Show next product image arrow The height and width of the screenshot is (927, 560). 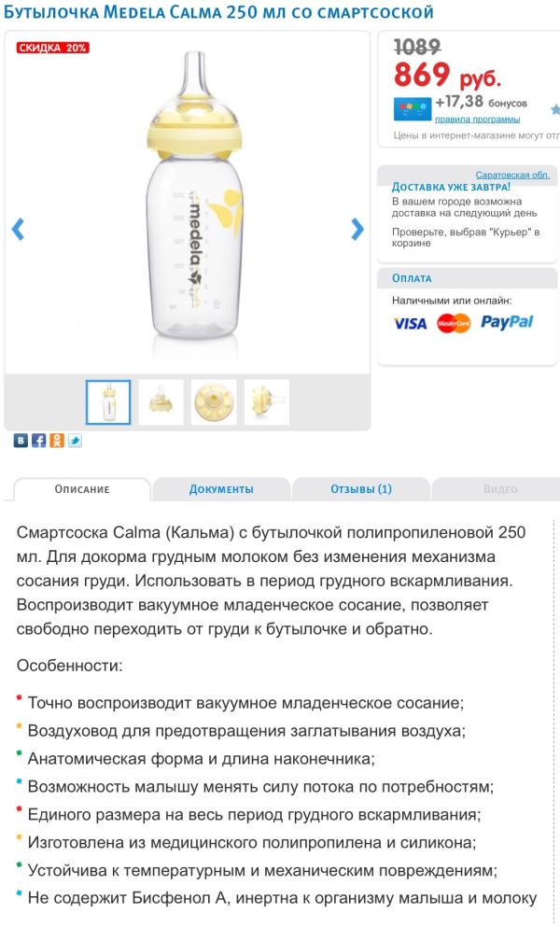tap(357, 230)
